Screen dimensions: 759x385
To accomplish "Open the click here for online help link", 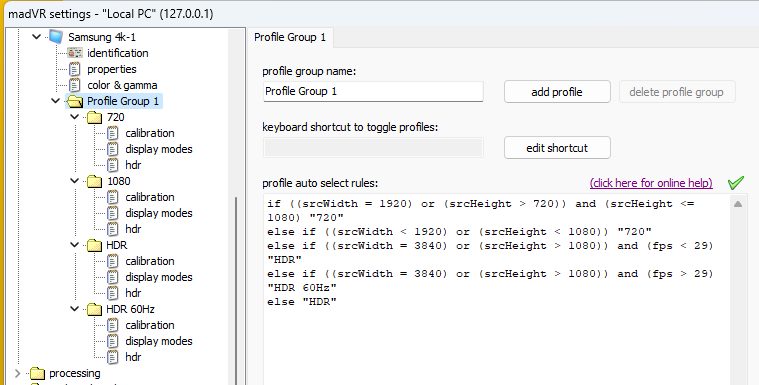I will (651, 183).
